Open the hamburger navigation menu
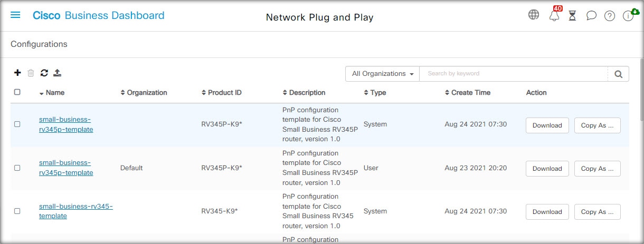The width and height of the screenshot is (644, 244). pos(15,15)
